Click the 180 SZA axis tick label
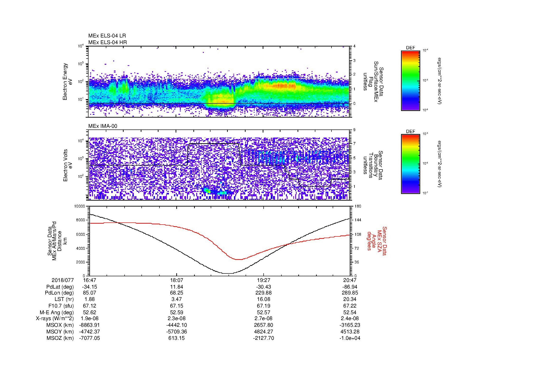This screenshot has width=555, height=392. point(358,206)
